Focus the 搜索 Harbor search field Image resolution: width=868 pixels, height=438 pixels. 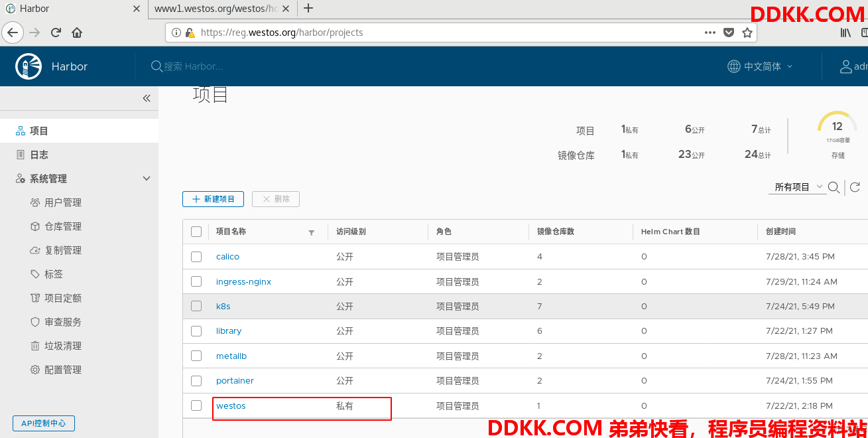(193, 66)
